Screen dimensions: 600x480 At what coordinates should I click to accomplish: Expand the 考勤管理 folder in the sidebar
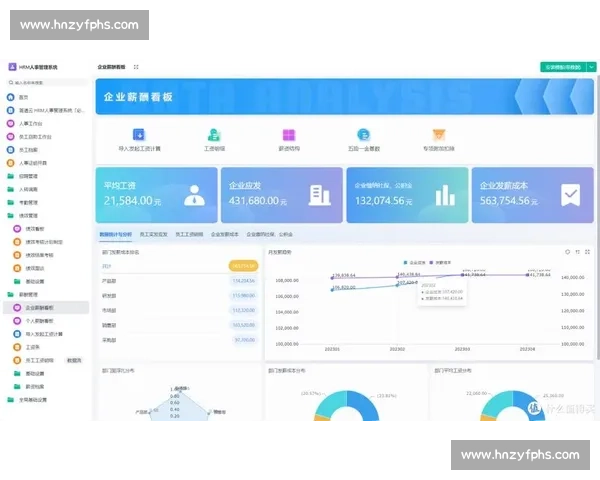click(x=28, y=202)
